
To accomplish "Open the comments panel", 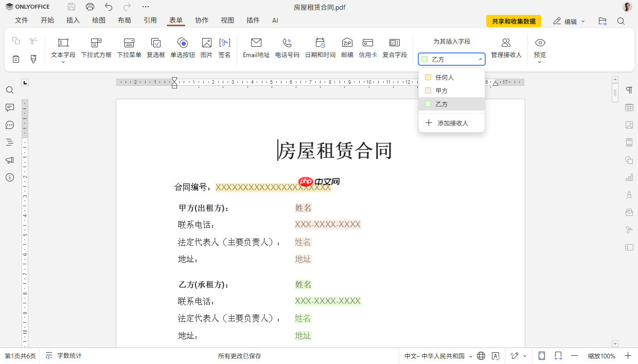I will [10, 107].
